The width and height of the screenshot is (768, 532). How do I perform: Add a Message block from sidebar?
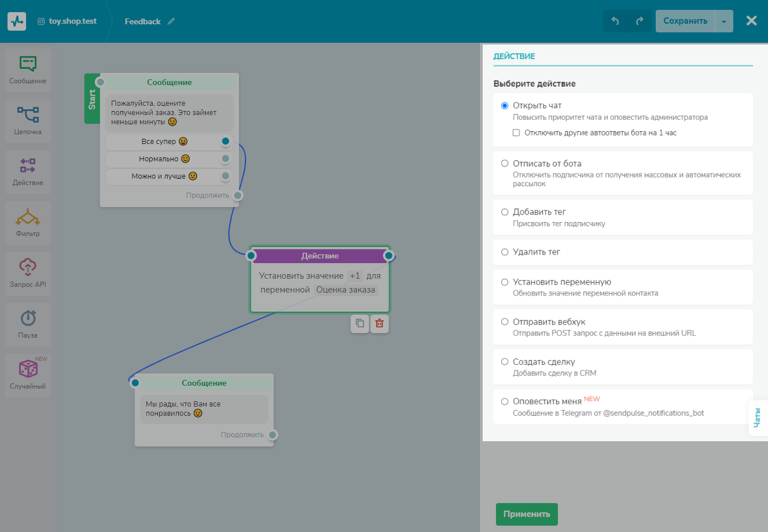click(x=28, y=70)
